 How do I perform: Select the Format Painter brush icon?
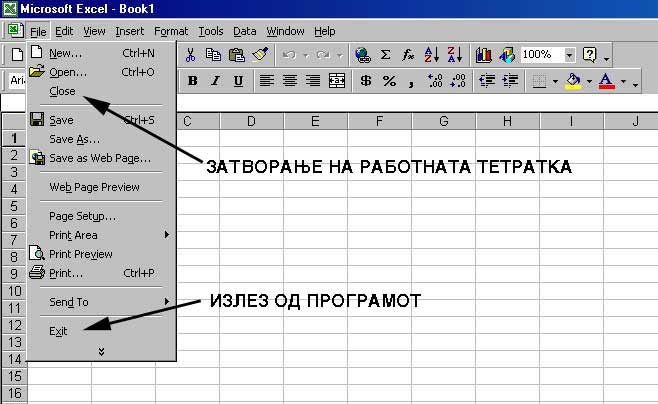click(x=260, y=55)
